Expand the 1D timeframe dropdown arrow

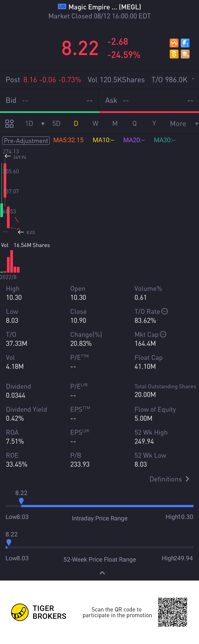pos(43,124)
